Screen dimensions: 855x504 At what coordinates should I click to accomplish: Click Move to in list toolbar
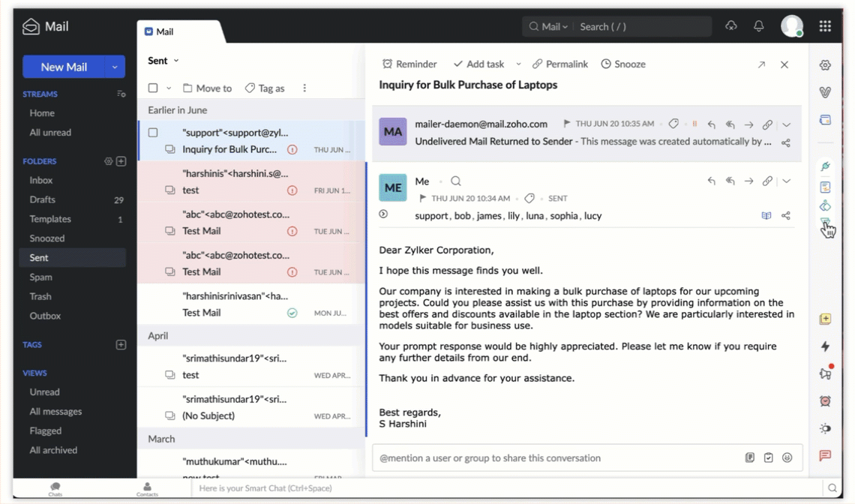(207, 88)
